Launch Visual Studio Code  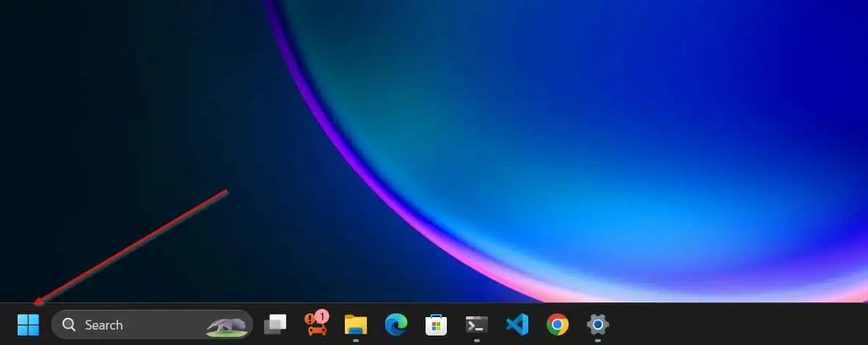click(517, 324)
